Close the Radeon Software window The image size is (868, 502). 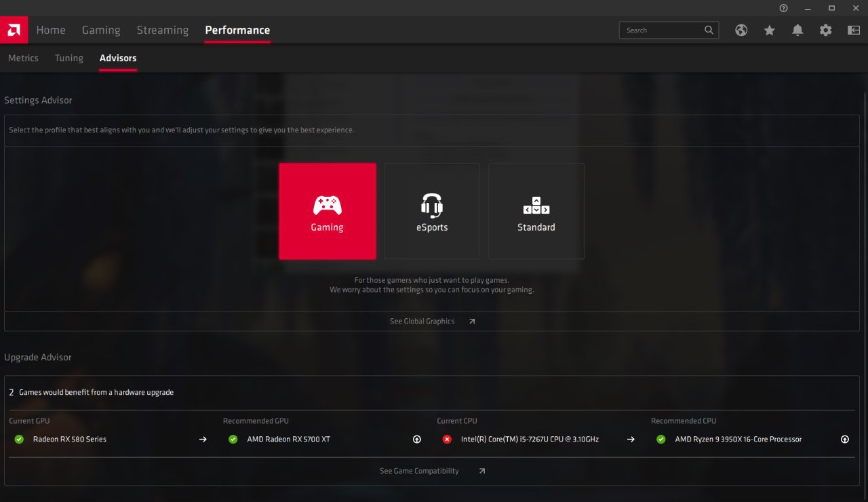[856, 7]
